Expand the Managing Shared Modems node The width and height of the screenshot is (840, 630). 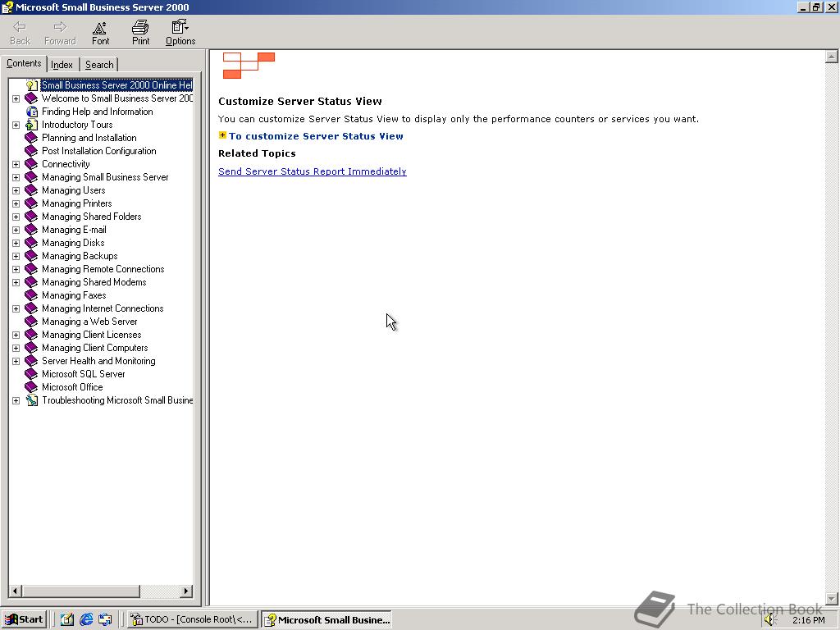[16, 282]
